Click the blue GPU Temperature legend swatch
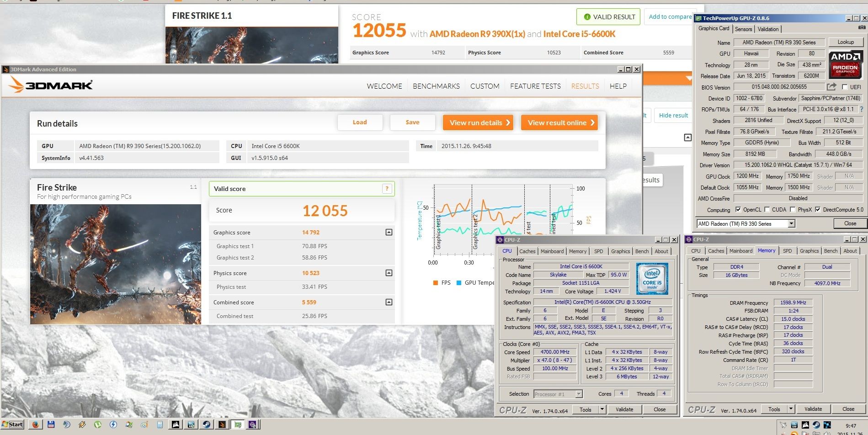Image resolution: width=868 pixels, height=435 pixels. 459,283
